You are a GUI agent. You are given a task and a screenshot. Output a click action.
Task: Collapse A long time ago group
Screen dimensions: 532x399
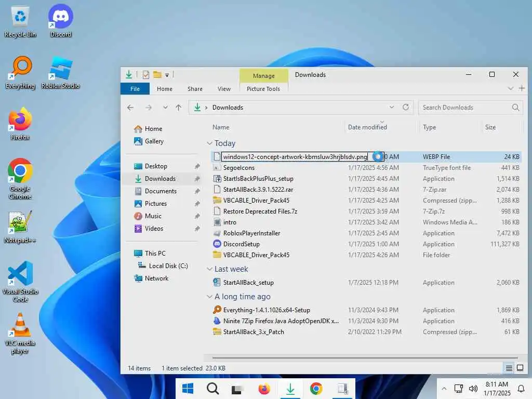210,297
